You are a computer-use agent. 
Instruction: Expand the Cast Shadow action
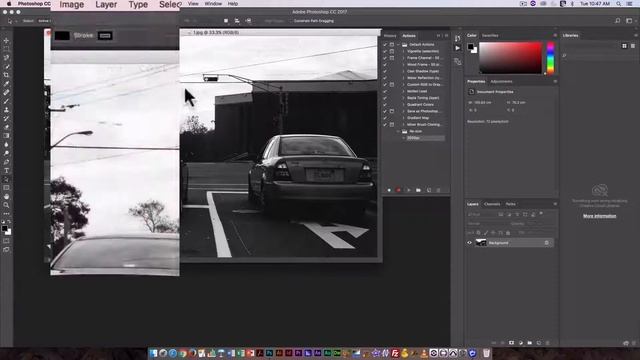(404, 71)
